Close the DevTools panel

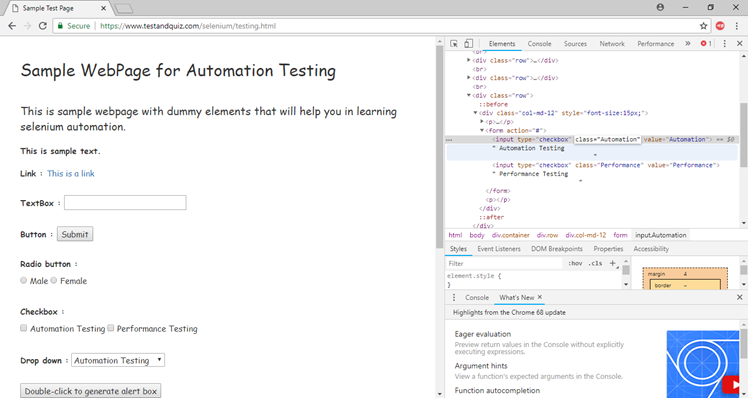click(739, 43)
